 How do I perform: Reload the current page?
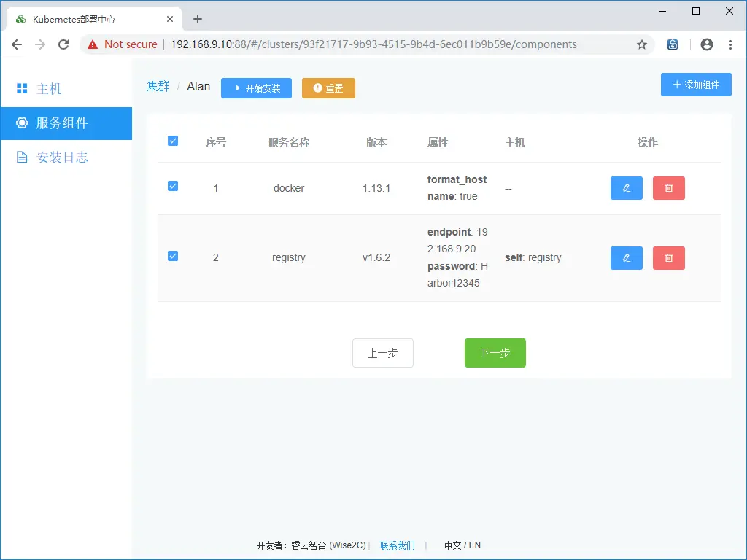click(63, 44)
